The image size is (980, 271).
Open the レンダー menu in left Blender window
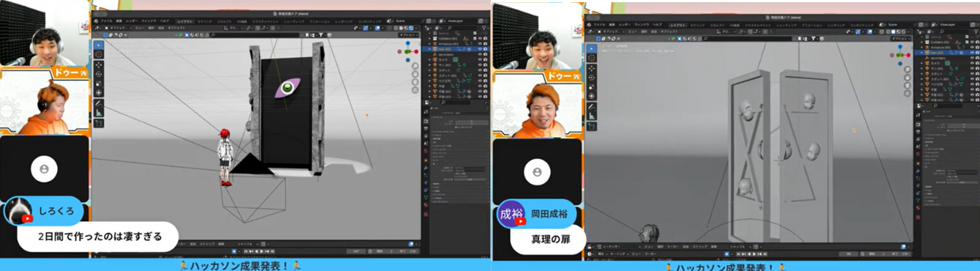[x=131, y=21]
